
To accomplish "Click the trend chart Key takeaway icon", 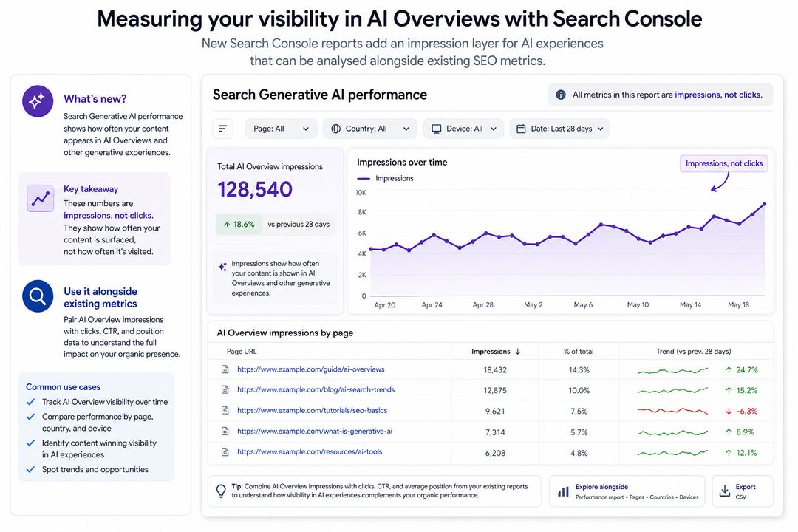I will click(40, 198).
